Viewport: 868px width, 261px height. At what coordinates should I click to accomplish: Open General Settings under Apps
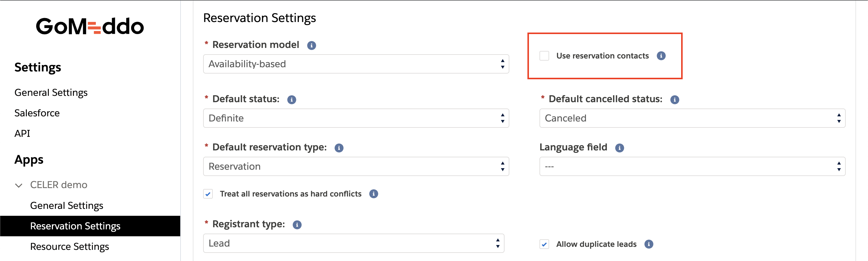pyautogui.click(x=66, y=205)
